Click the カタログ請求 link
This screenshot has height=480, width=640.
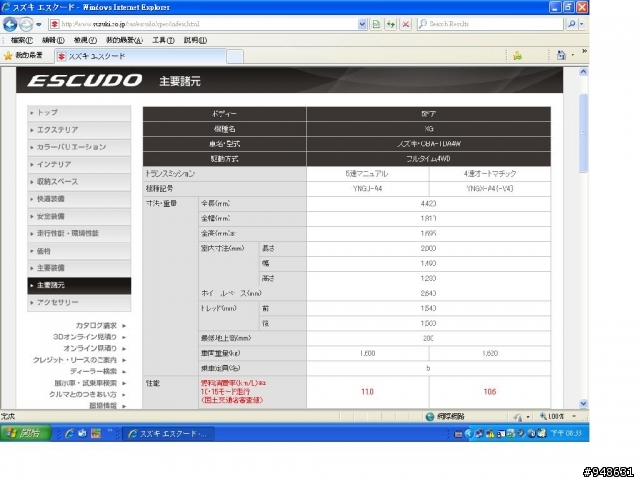click(96, 325)
